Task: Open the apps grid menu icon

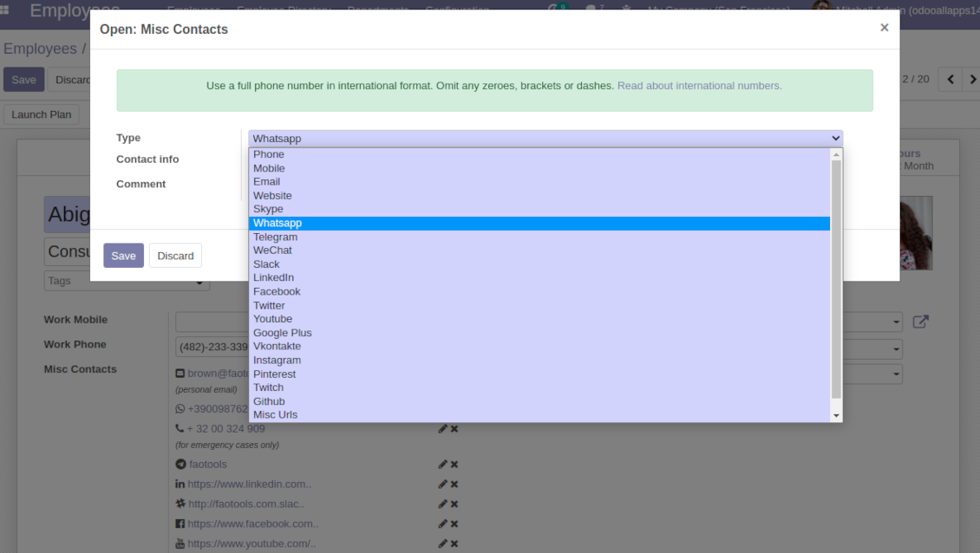Action: click(4, 10)
